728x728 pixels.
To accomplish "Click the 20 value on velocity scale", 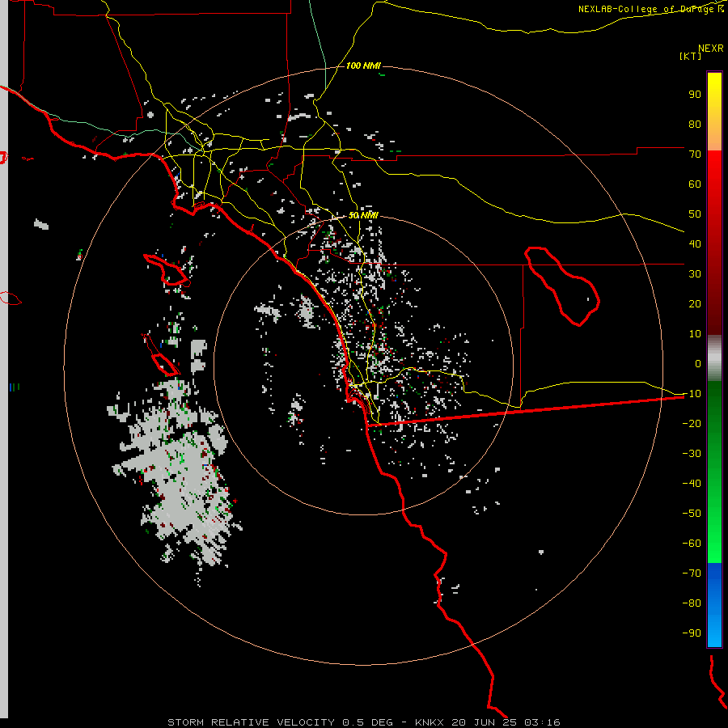I will coord(695,304).
